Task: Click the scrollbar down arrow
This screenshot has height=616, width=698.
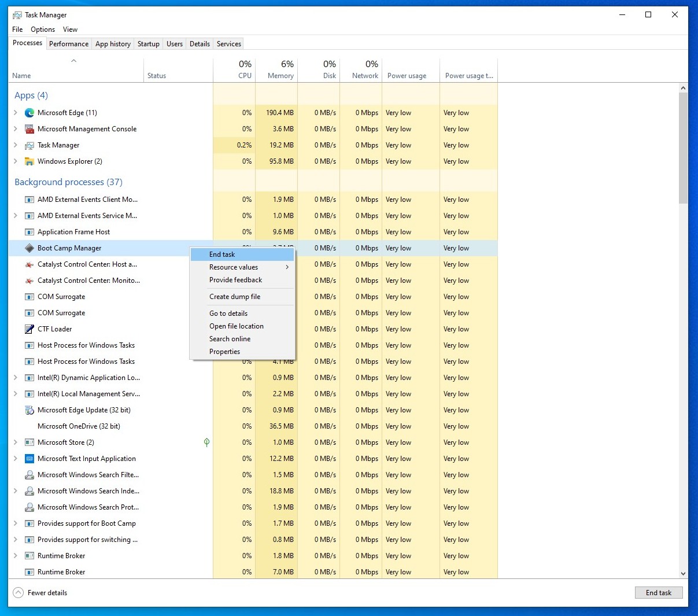Action: pyautogui.click(x=683, y=574)
